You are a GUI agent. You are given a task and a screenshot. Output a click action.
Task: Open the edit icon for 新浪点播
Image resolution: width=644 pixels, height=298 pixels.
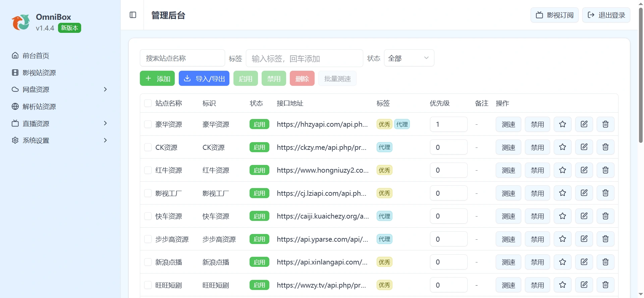tap(584, 262)
